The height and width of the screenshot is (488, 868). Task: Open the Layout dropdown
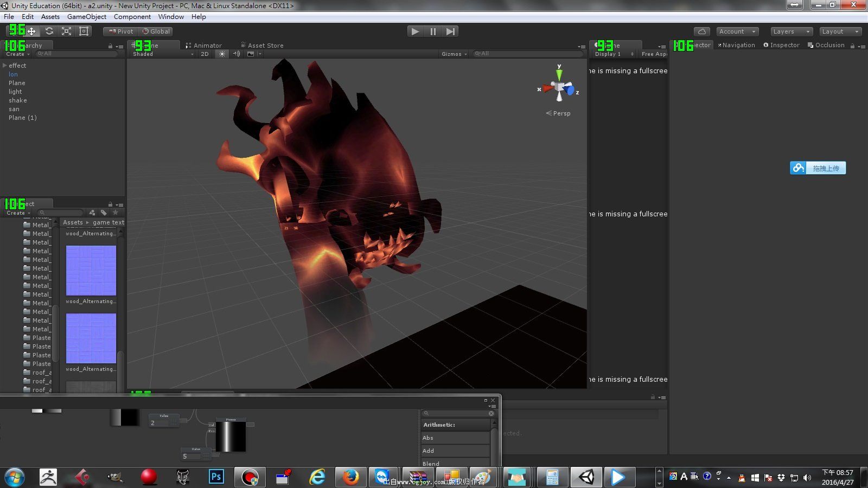point(840,31)
